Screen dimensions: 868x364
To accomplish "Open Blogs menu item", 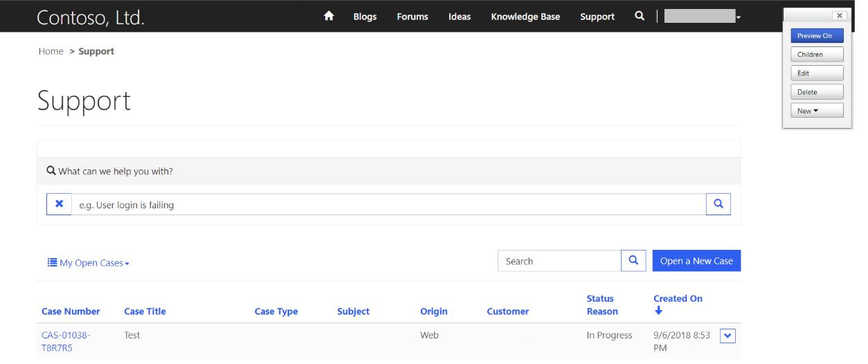I will [x=365, y=17].
